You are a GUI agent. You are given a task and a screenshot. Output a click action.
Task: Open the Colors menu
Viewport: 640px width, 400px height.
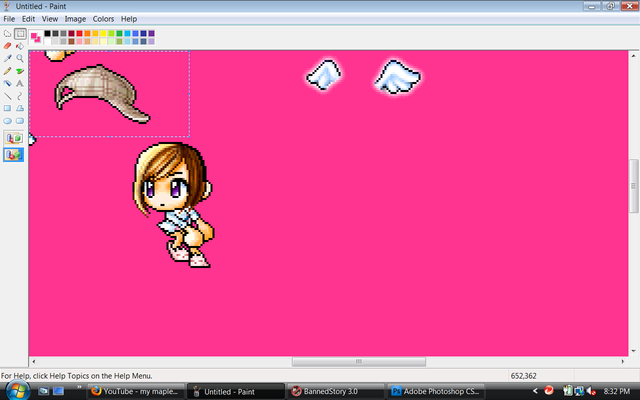pos(103,19)
